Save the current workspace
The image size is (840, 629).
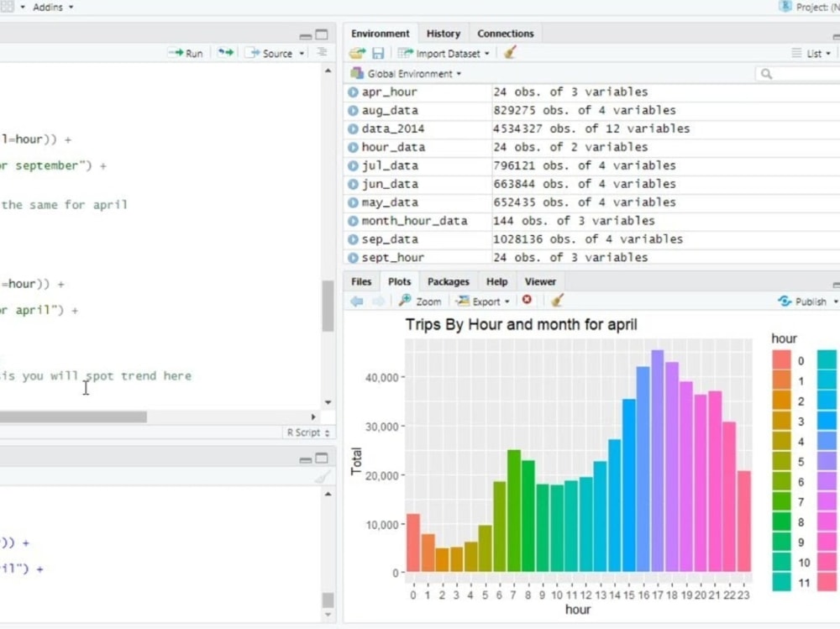tap(378, 52)
